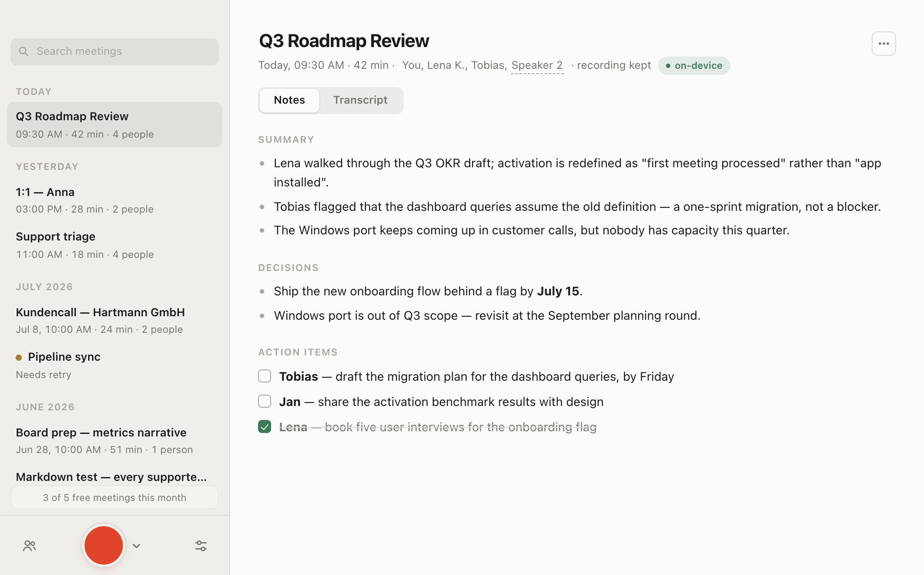Click '03:00 PM · 28 min · 2 people' text
This screenshot has height=575, width=924.
coord(85,210)
